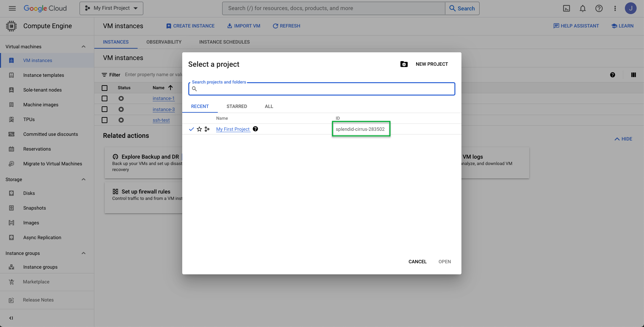The width and height of the screenshot is (644, 327).
Task: Open HELP ASSISTANT
Action: tap(576, 26)
